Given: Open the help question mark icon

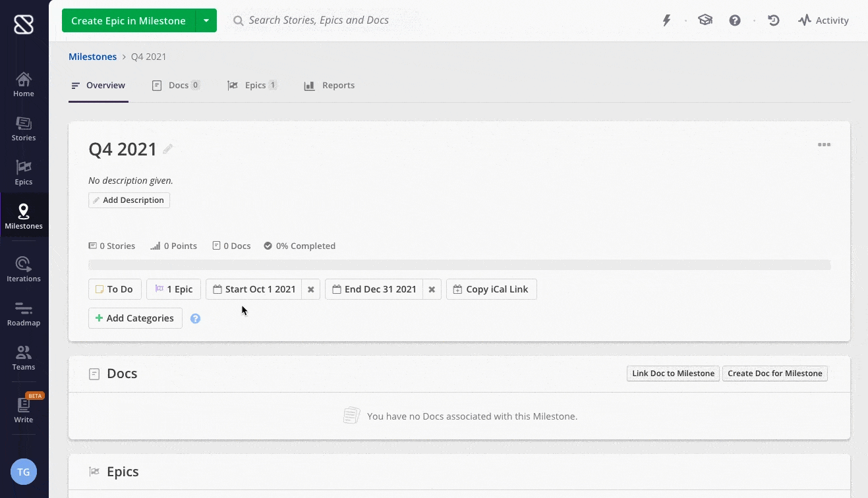Looking at the screenshot, I should click(735, 20).
